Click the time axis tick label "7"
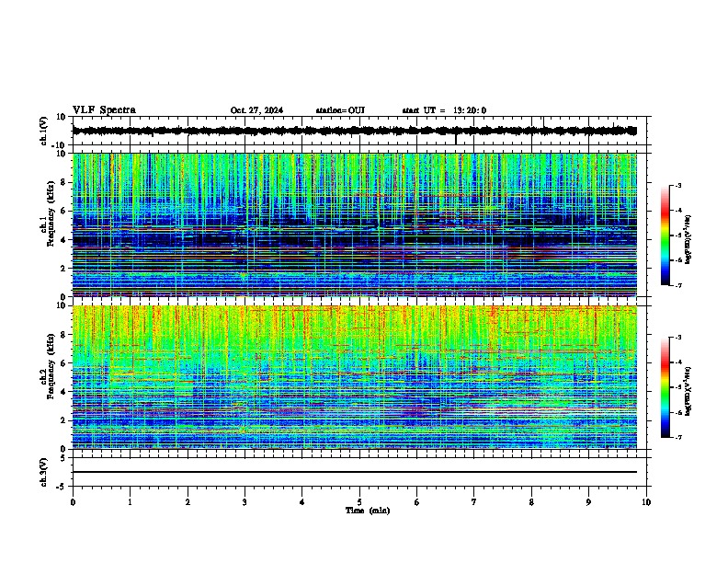 pyautogui.click(x=474, y=502)
